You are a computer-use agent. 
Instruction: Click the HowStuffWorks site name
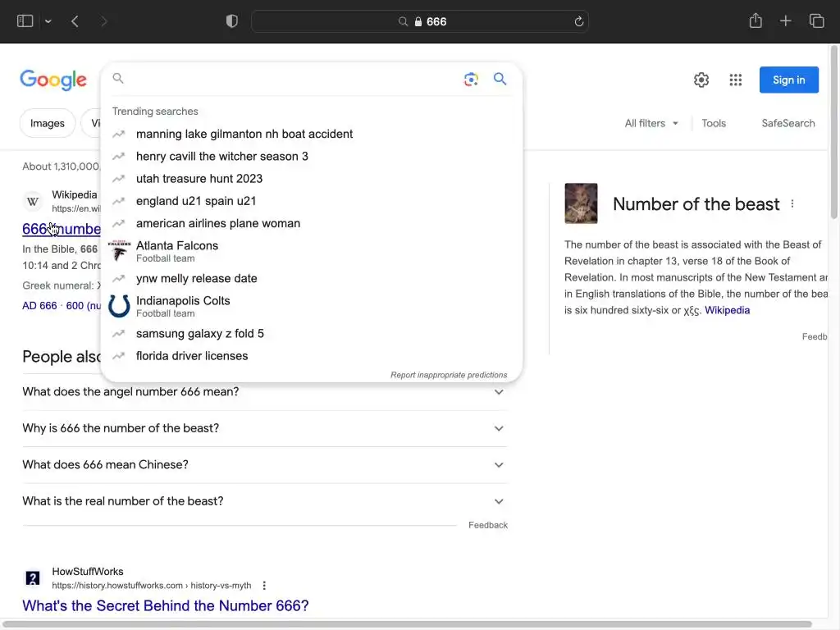point(87,572)
